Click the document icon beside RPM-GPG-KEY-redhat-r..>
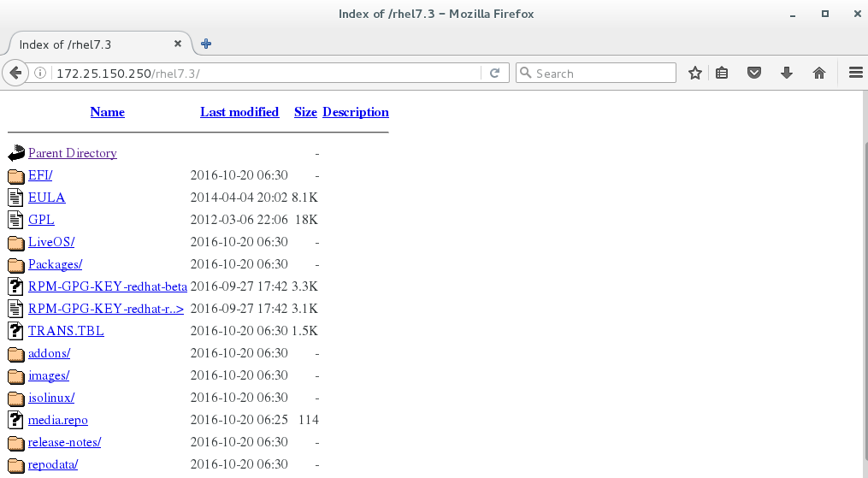Viewport: 868px width, 478px height. coord(15,309)
